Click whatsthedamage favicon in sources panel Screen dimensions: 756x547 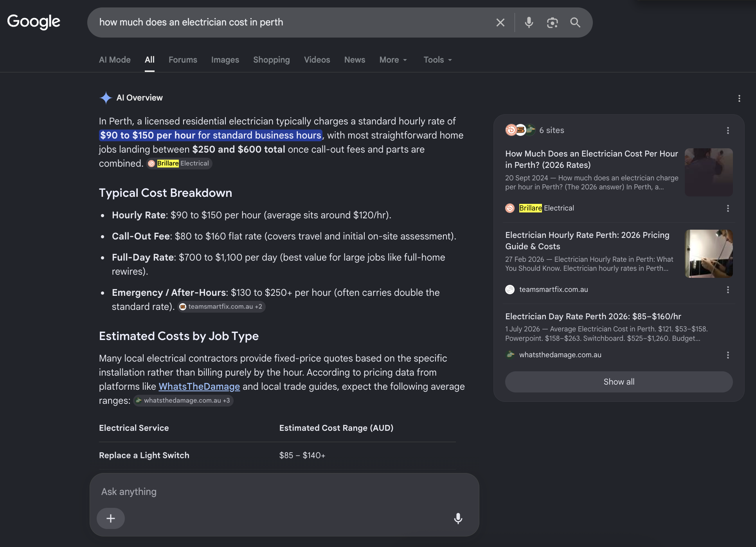coord(510,354)
